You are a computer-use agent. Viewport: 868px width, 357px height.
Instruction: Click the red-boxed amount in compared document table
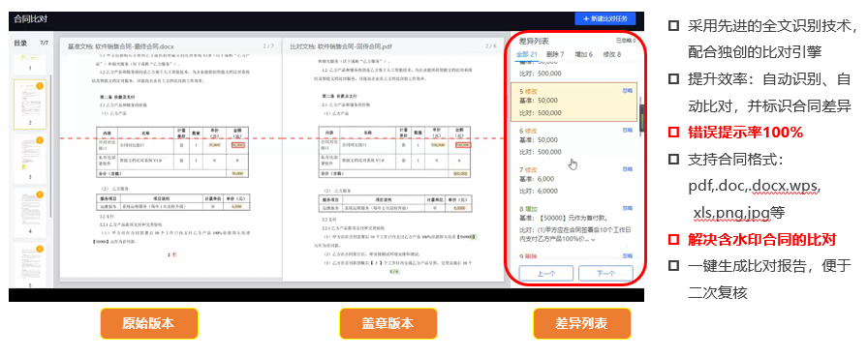click(x=462, y=145)
